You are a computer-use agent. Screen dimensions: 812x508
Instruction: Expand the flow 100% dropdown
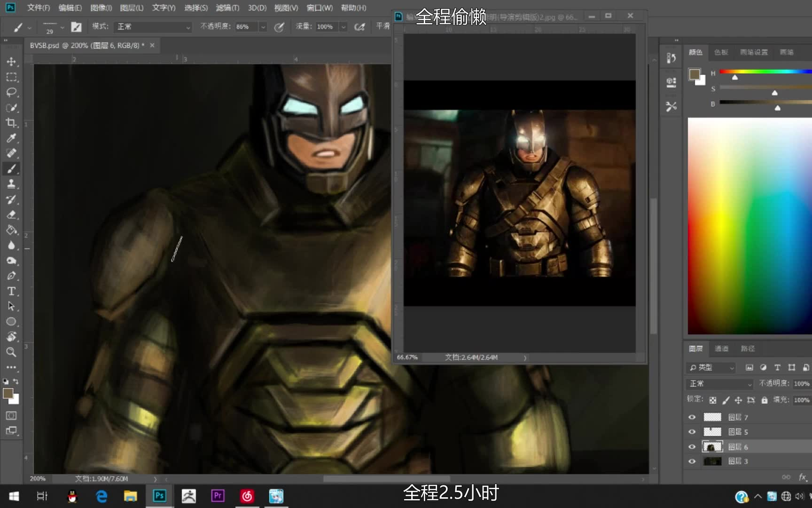[x=344, y=27]
